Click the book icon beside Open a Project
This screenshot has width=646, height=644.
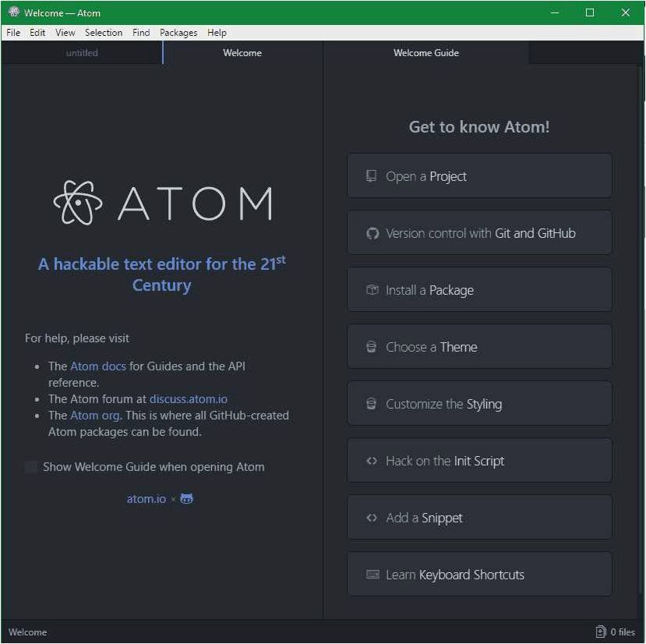(371, 176)
